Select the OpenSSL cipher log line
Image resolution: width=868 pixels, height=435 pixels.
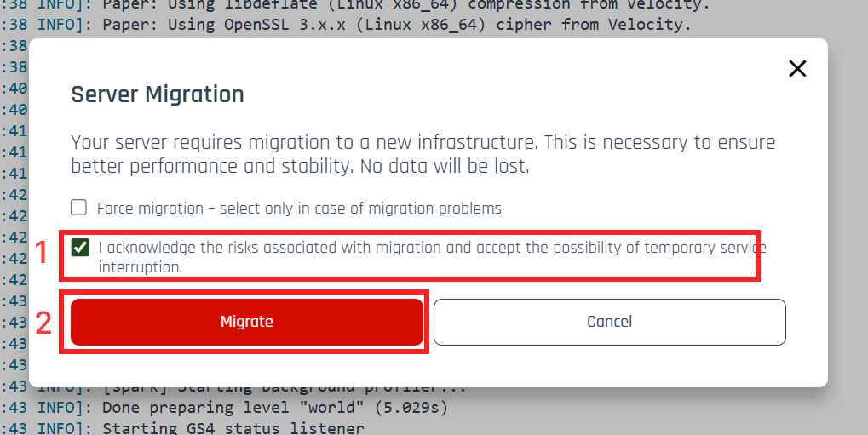pos(396,25)
